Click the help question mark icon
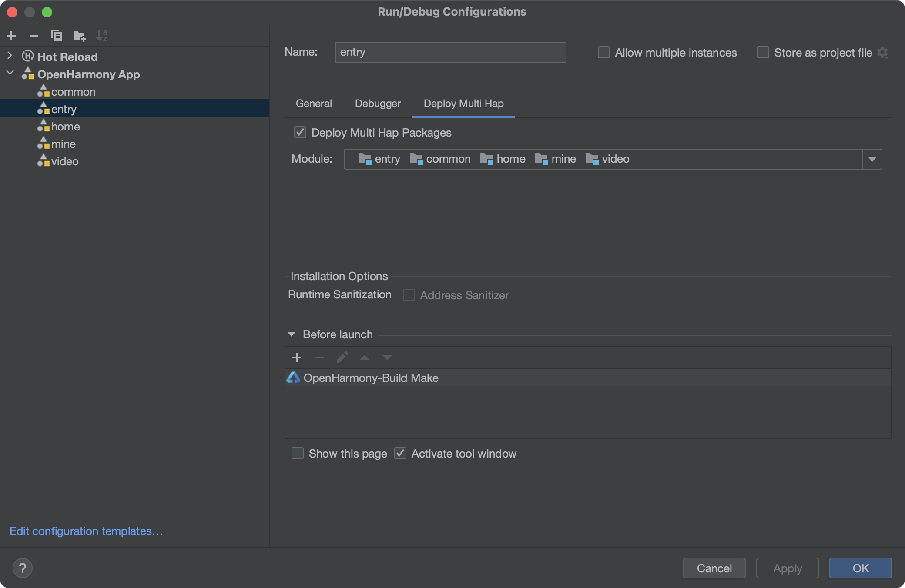The height and width of the screenshot is (588, 905). [23, 568]
